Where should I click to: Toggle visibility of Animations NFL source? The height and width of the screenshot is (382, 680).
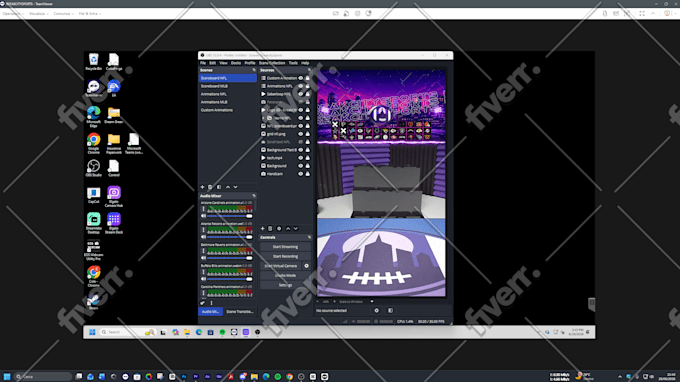[301, 86]
